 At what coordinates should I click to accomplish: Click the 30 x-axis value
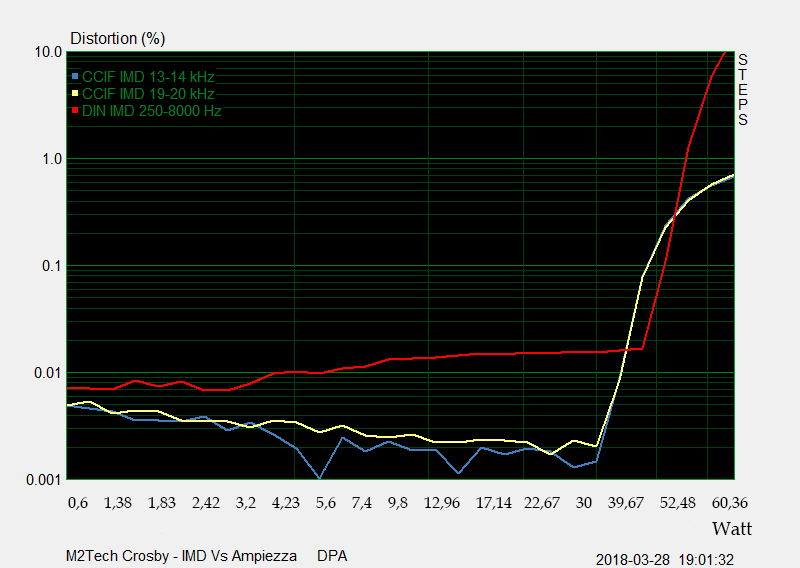584,503
